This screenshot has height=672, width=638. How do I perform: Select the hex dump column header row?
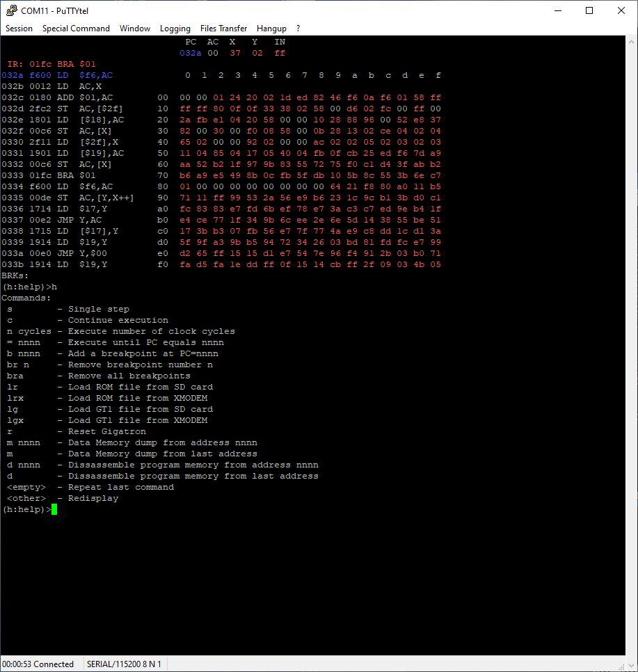(313, 74)
